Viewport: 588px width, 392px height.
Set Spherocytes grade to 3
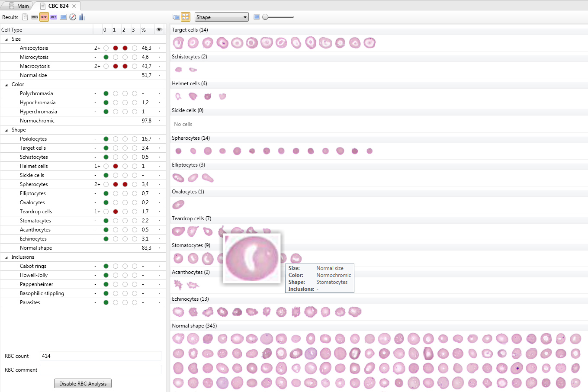(x=135, y=184)
